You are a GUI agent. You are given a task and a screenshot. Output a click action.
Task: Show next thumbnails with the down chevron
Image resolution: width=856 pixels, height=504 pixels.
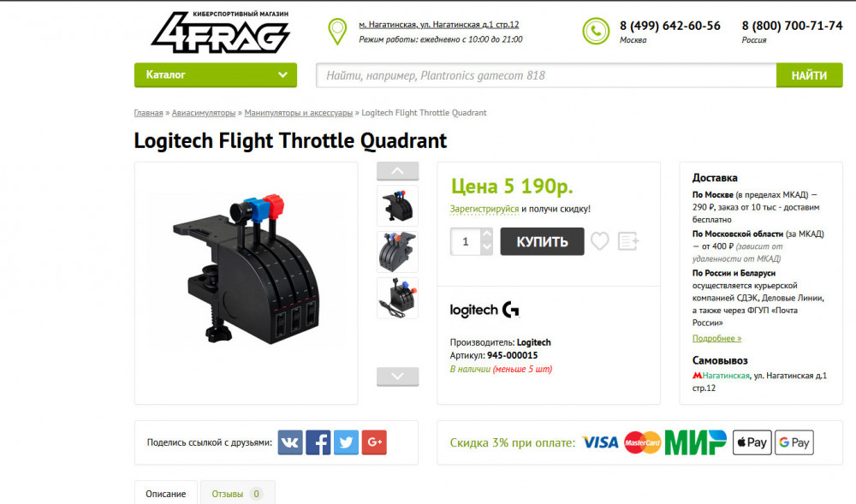click(397, 377)
